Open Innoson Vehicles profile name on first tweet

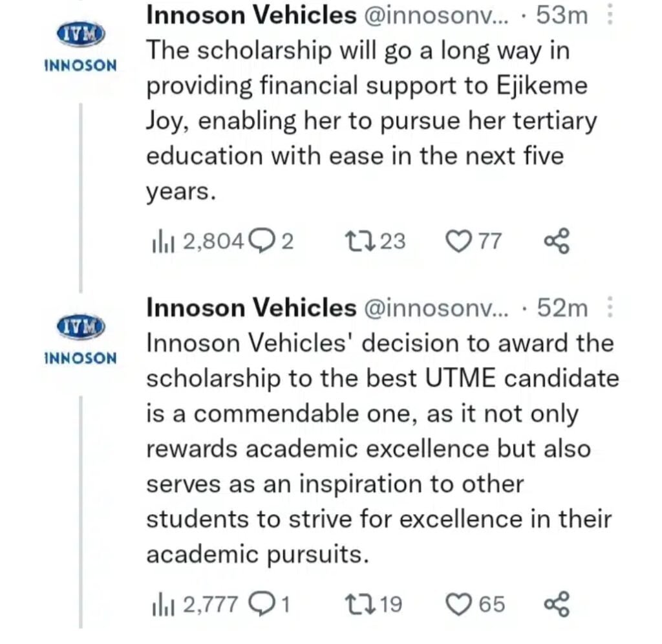tap(251, 16)
